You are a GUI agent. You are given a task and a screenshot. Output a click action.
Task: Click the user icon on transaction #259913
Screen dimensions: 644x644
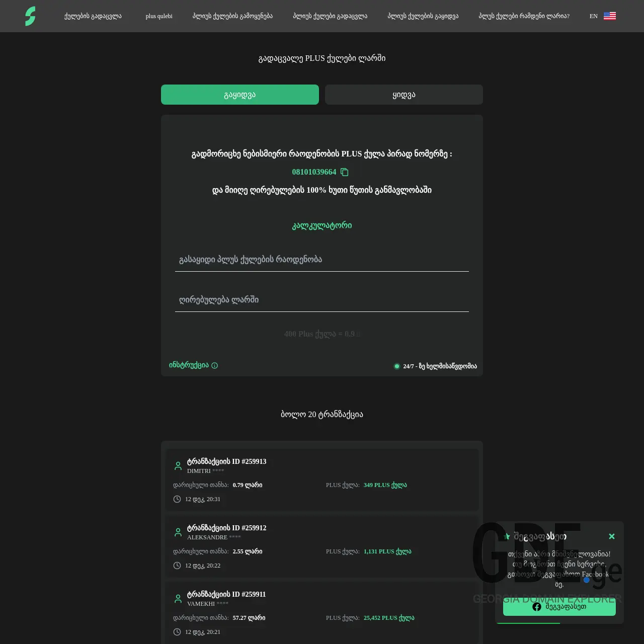(178, 465)
